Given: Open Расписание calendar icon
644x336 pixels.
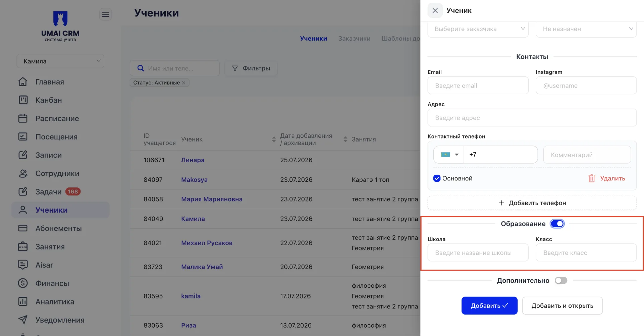Looking at the screenshot, I should click(23, 118).
